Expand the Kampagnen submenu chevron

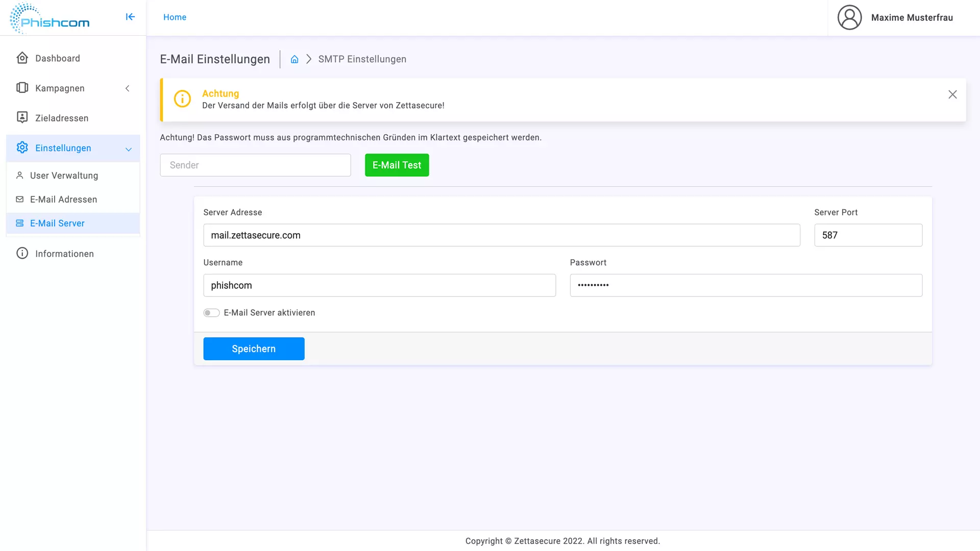pyautogui.click(x=128, y=88)
